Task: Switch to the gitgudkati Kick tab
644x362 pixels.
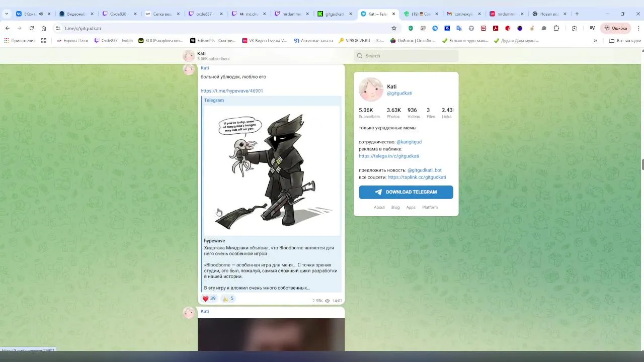Action: [x=335, y=14]
